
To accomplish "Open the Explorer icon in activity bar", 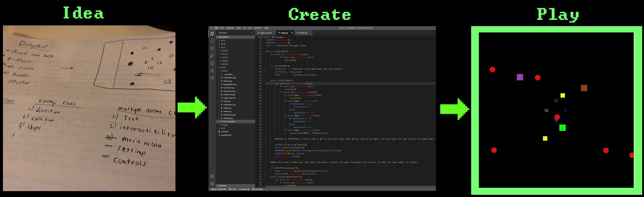I will tap(212, 34).
